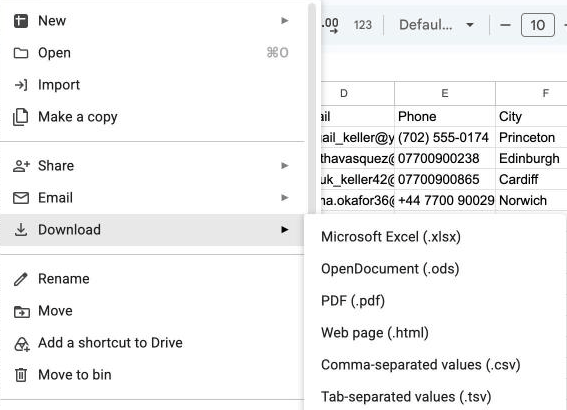Click the ail_keller@y email cell
Image resolution: width=567 pixels, height=410 pixels.
358,137
